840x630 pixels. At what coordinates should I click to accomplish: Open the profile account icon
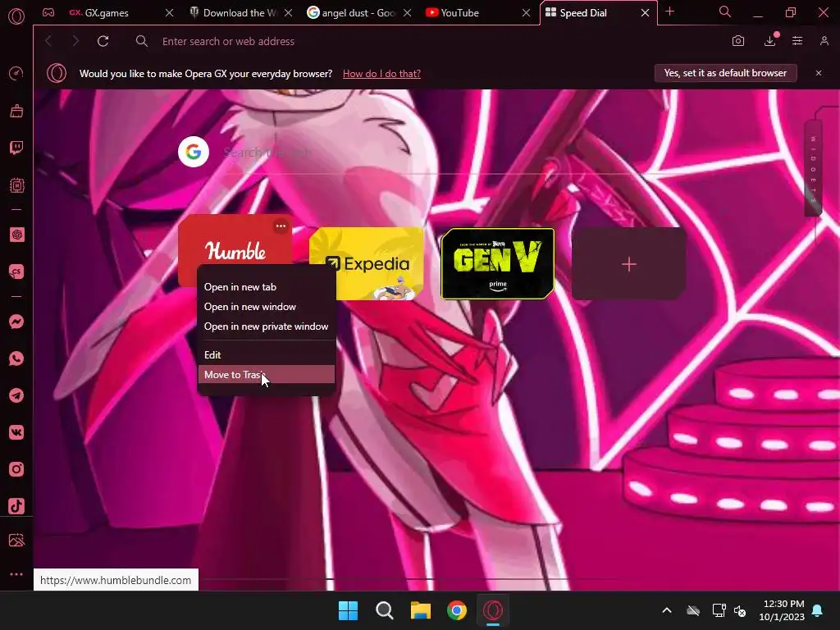point(824,41)
